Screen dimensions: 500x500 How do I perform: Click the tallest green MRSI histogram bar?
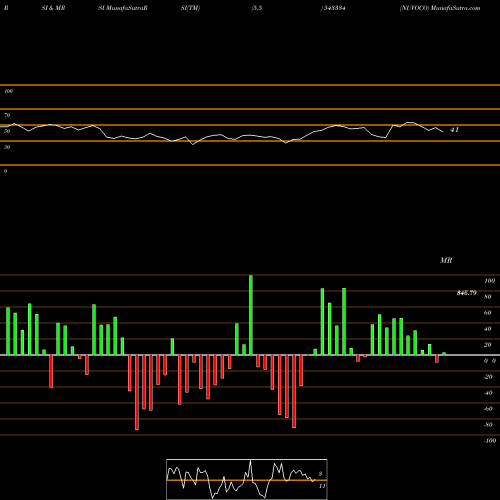pyautogui.click(x=251, y=315)
